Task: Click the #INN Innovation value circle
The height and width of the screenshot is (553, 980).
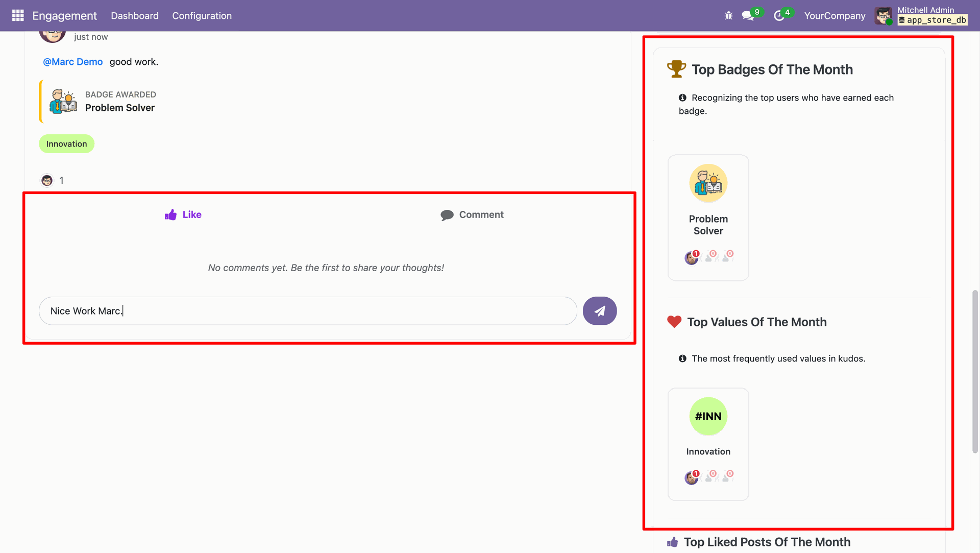Action: (x=708, y=416)
